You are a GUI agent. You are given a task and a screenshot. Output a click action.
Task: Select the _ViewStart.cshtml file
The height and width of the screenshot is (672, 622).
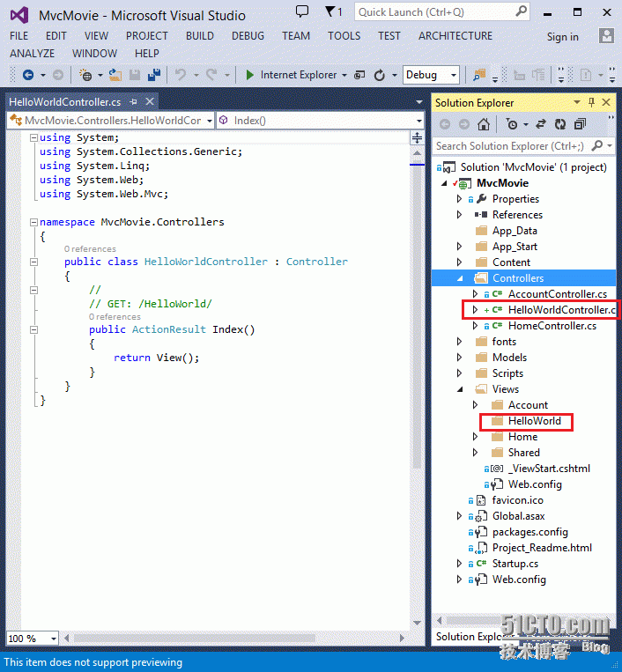[x=549, y=469]
